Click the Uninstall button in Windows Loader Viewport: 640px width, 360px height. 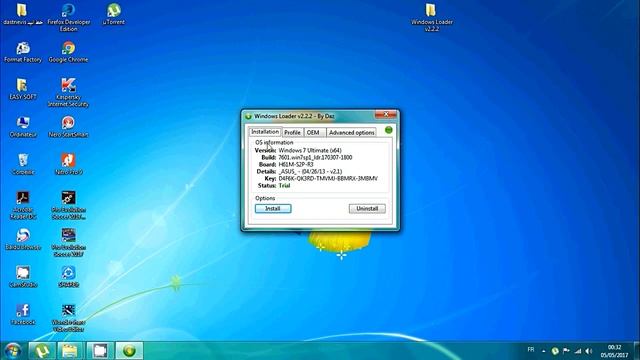click(367, 209)
